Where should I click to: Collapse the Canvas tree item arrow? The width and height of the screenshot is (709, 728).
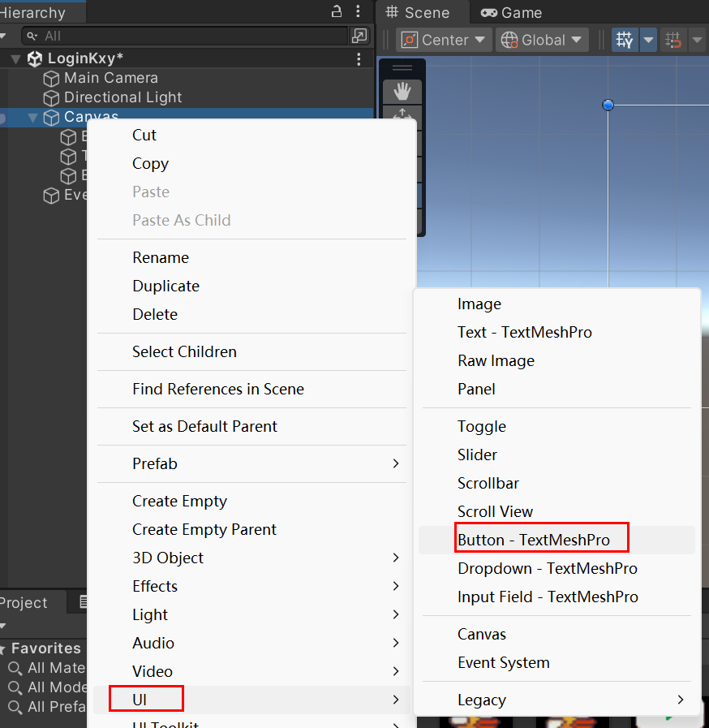[32, 118]
